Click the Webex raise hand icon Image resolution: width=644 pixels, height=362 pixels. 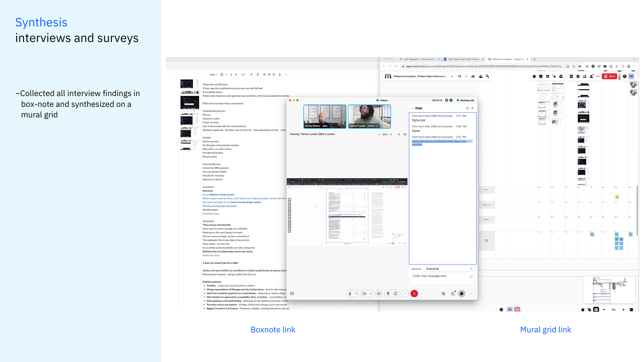(388, 294)
